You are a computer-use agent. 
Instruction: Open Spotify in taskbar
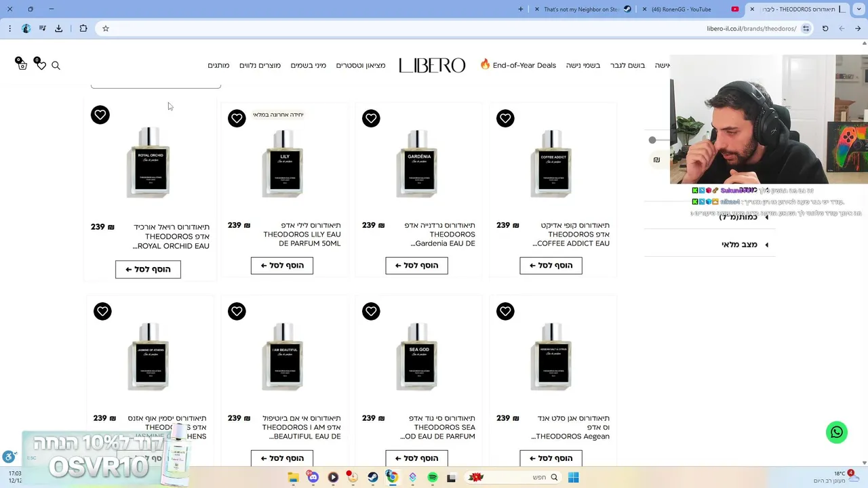click(x=433, y=477)
